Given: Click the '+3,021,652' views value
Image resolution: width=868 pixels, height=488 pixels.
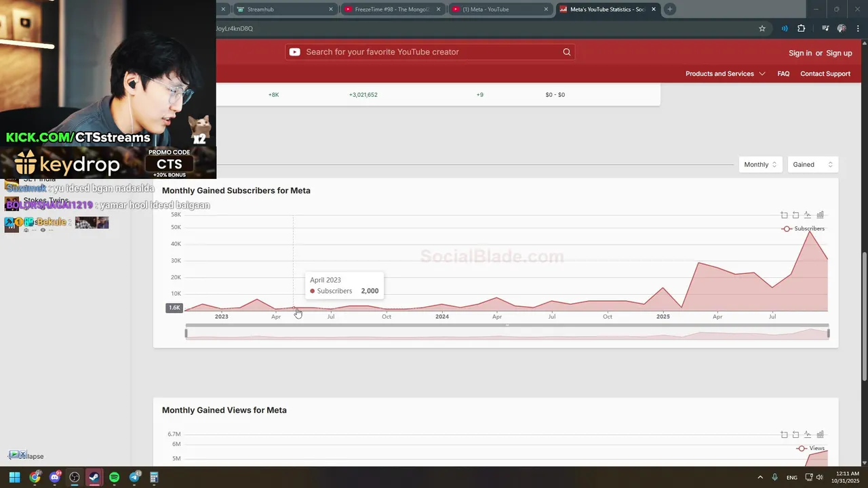Looking at the screenshot, I should pyautogui.click(x=363, y=95).
